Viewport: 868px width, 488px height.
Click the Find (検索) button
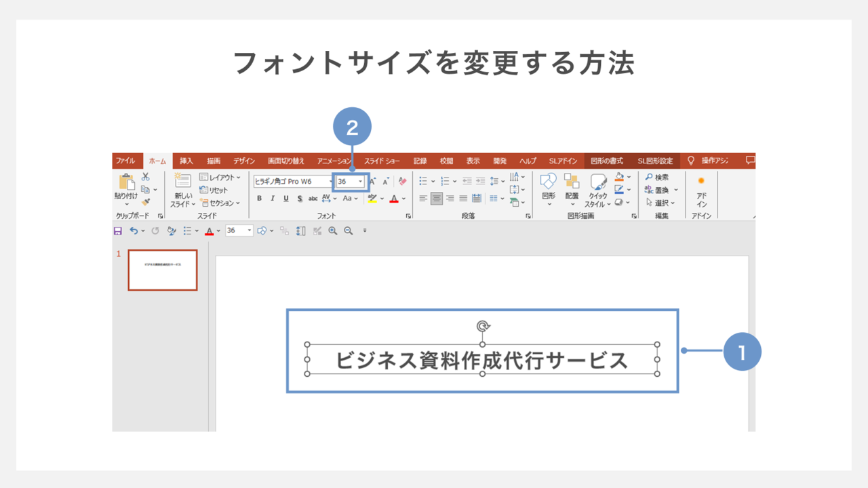click(656, 177)
